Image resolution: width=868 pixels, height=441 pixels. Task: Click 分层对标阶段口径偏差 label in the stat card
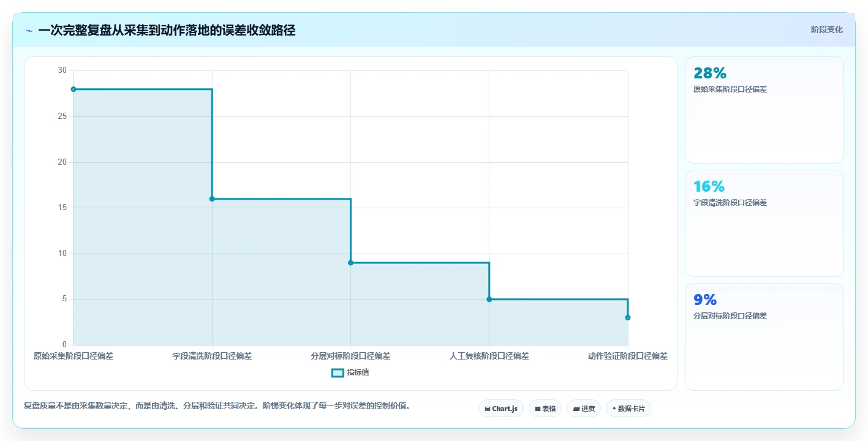[x=730, y=316]
